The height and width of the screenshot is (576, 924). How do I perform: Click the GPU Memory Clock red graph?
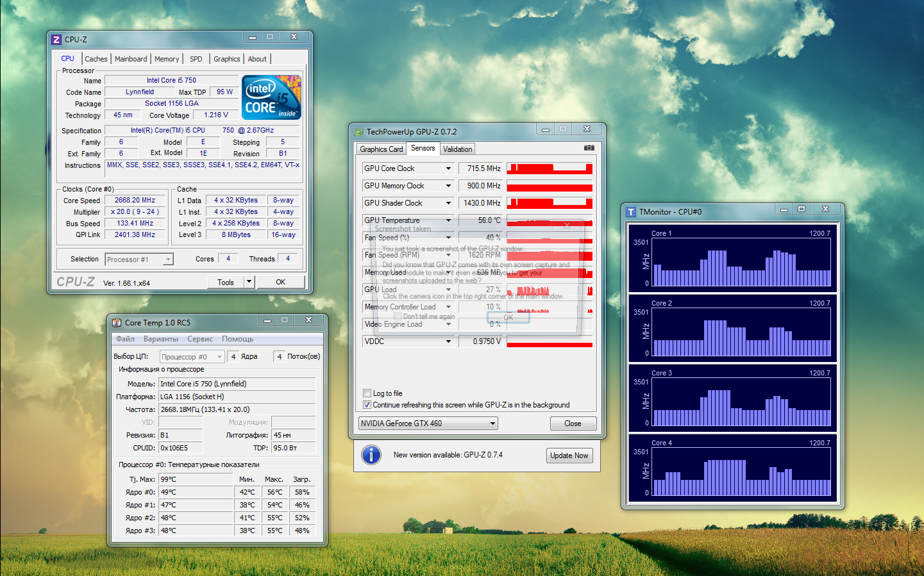pos(550,186)
